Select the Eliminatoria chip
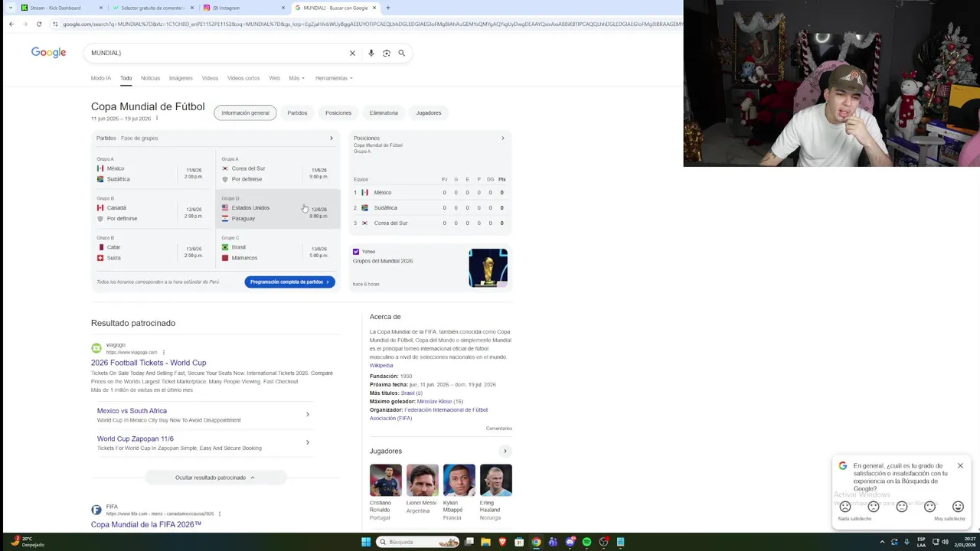 (384, 112)
